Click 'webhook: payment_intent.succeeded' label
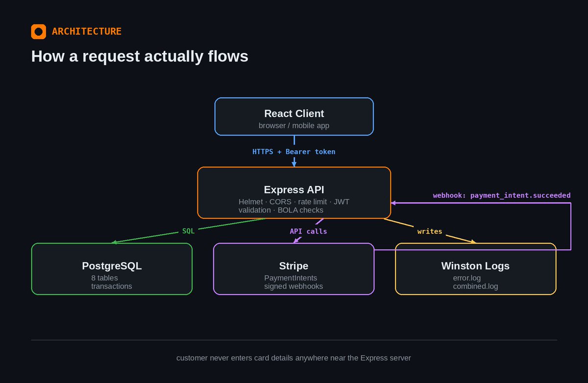The height and width of the screenshot is (383, 588). click(502, 195)
